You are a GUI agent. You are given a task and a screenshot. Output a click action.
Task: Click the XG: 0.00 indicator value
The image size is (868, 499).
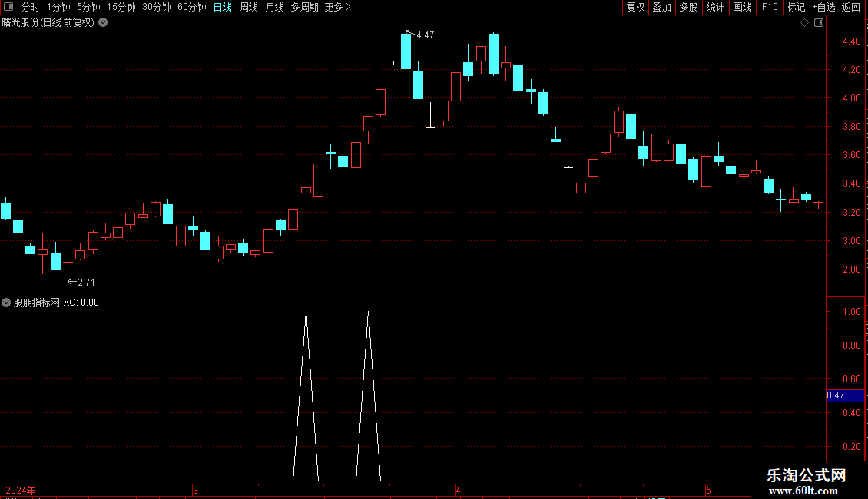[x=81, y=302]
